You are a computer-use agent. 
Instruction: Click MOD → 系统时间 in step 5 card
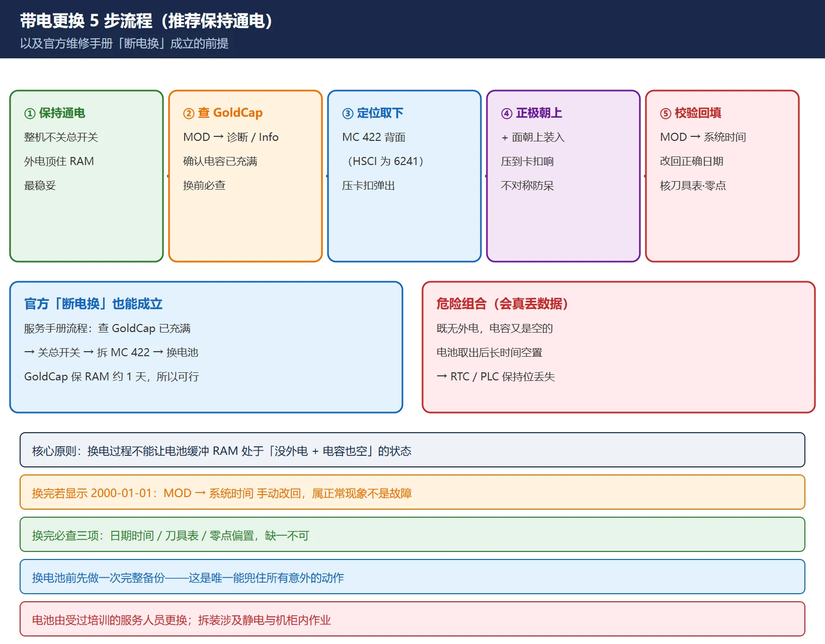(x=703, y=137)
